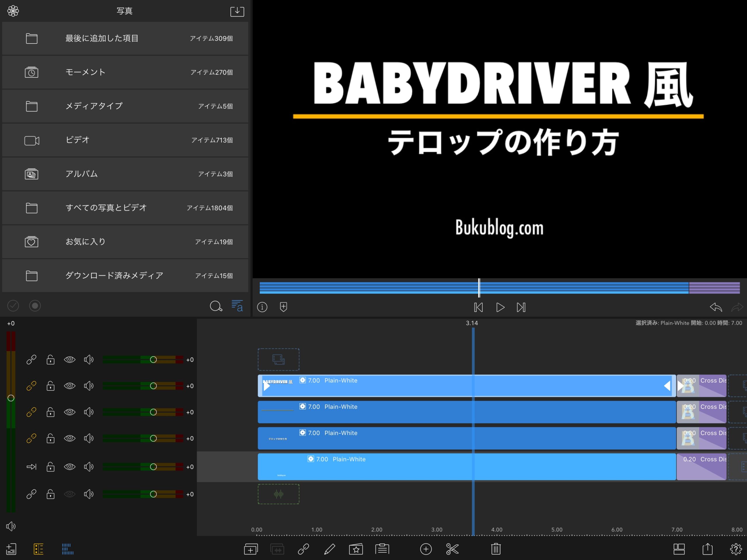Open ダウンロード済みメディア folder
The width and height of the screenshot is (747, 560).
point(125,275)
